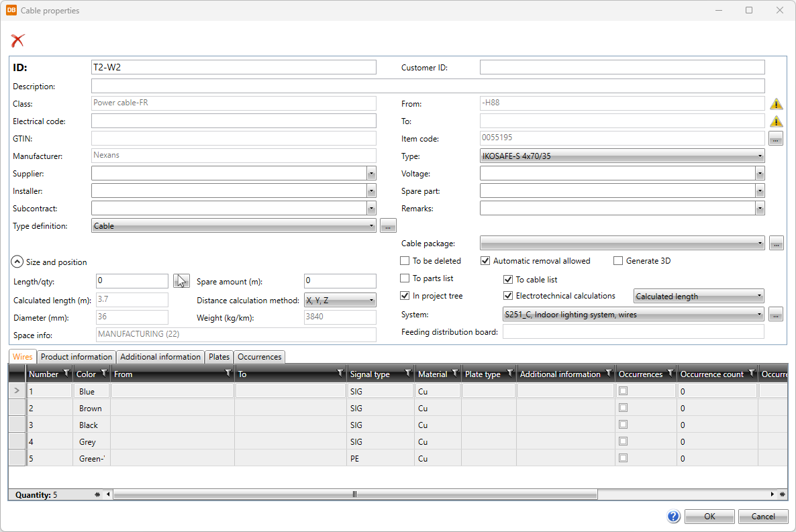The width and height of the screenshot is (796, 532).
Task: Click the Cable package browse button
Action: point(776,244)
